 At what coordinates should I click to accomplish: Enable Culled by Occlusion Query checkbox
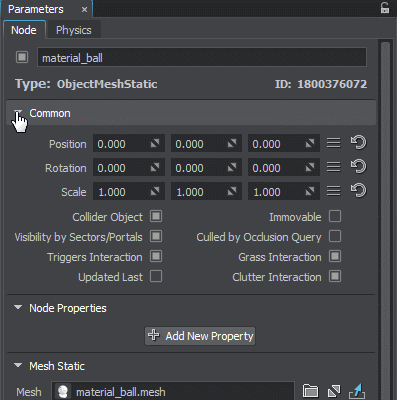335,236
